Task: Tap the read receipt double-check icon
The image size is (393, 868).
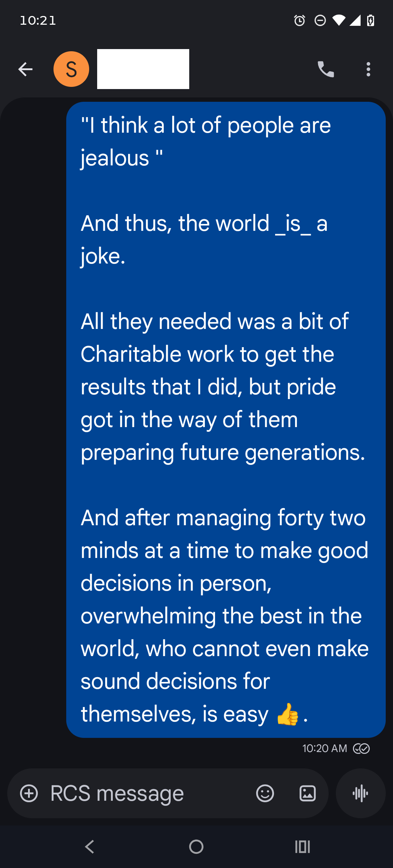Action: tap(362, 748)
